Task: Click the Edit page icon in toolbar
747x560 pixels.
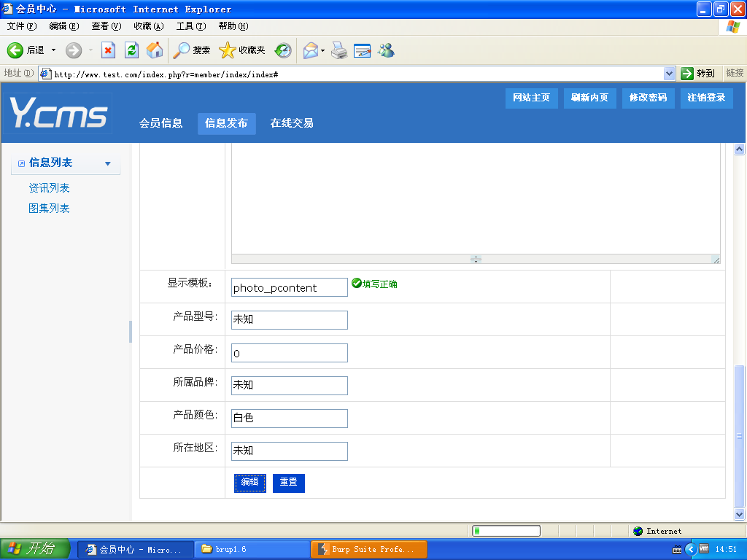Action: point(362,50)
